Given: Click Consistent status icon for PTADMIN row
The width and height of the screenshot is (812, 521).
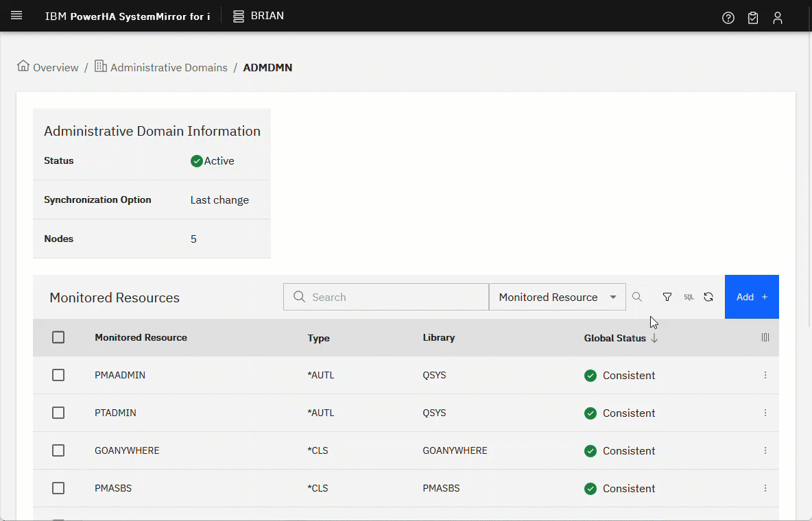Looking at the screenshot, I should (590, 413).
